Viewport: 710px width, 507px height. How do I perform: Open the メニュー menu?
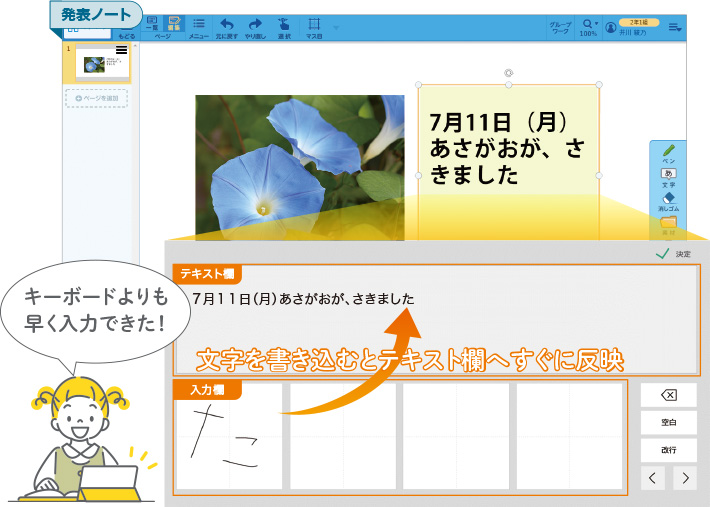click(199, 25)
